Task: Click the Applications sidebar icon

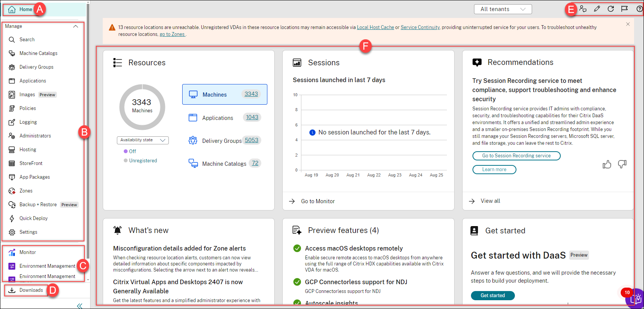Action: click(12, 81)
